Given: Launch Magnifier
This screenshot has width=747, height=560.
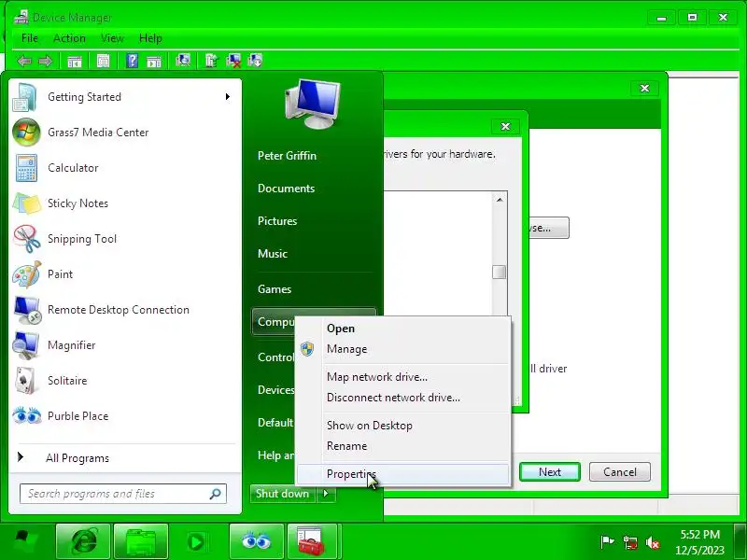Looking at the screenshot, I should (125, 345).
